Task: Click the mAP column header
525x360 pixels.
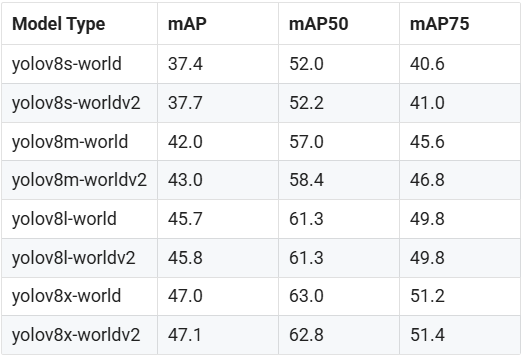Action: pos(187,24)
